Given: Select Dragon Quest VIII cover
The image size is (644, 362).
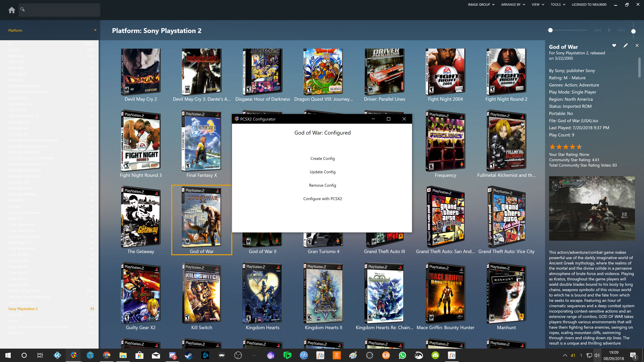Looking at the screenshot, I should (323, 72).
